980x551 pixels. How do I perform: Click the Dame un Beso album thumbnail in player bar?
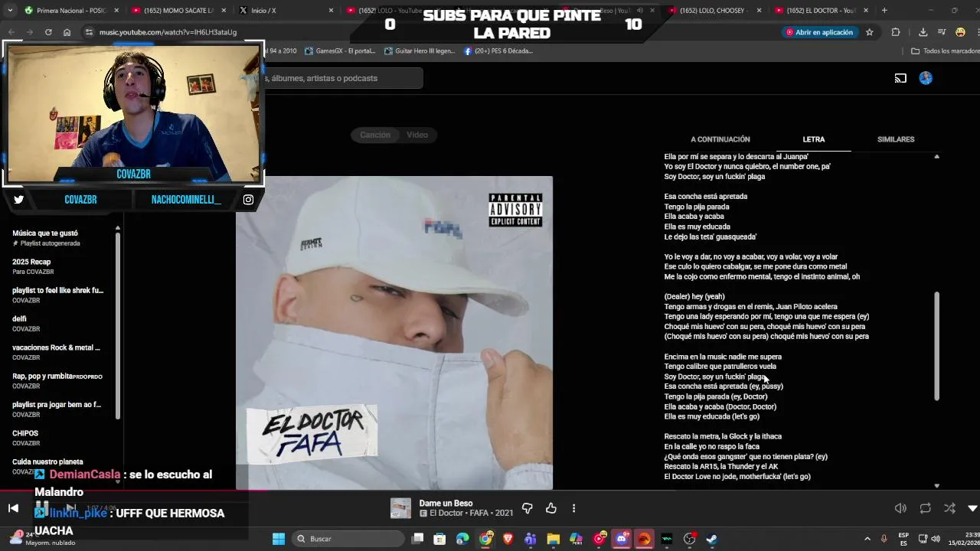coord(400,508)
